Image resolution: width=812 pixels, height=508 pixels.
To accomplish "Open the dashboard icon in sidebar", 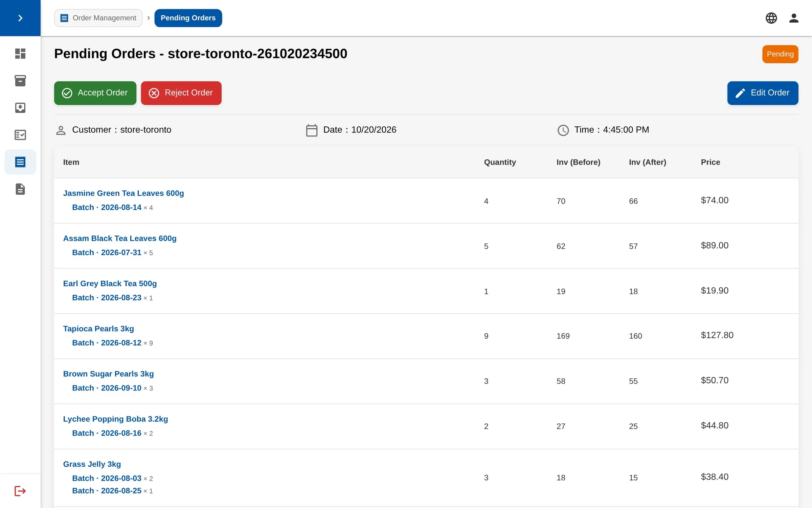I will pyautogui.click(x=20, y=54).
